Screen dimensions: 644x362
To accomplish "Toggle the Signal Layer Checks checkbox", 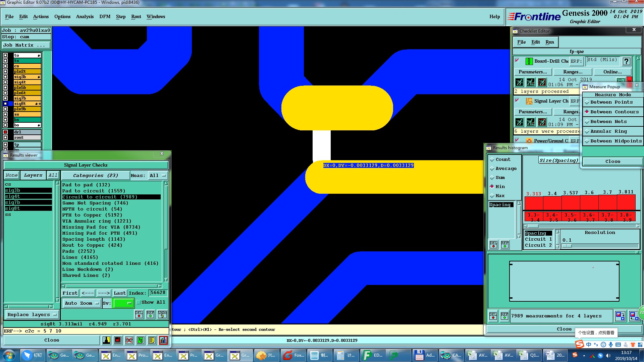I will coord(517,101).
